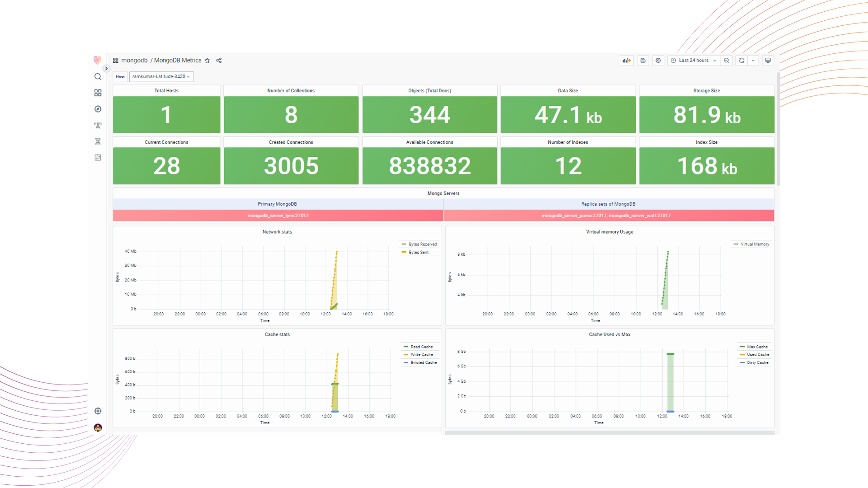Open refresh interval dropdown arrow

[x=753, y=61]
